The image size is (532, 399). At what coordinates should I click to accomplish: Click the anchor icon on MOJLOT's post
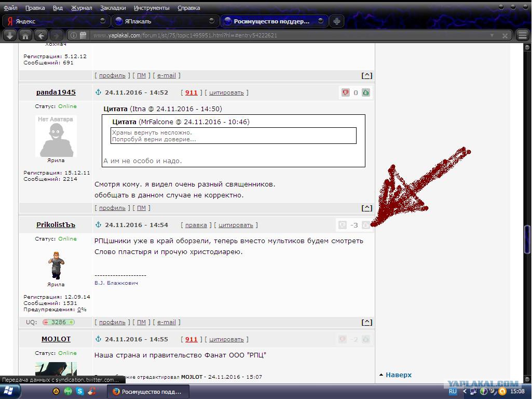98,339
